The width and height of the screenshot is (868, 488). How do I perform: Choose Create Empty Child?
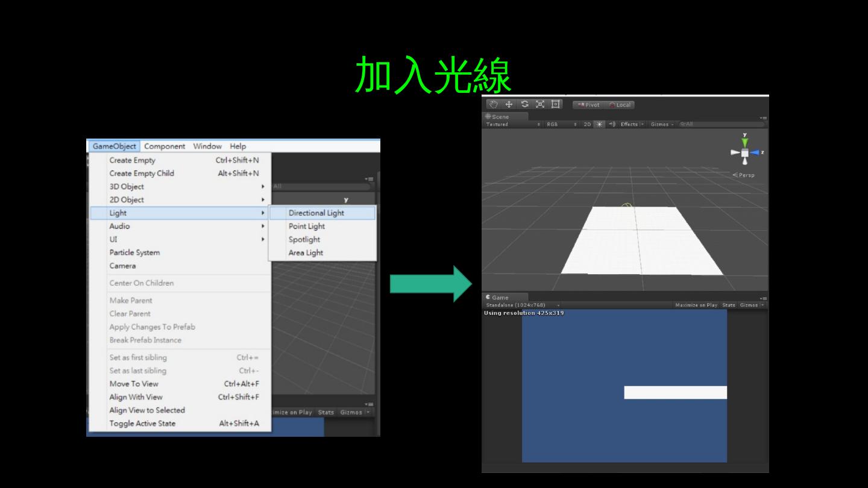[180, 174]
